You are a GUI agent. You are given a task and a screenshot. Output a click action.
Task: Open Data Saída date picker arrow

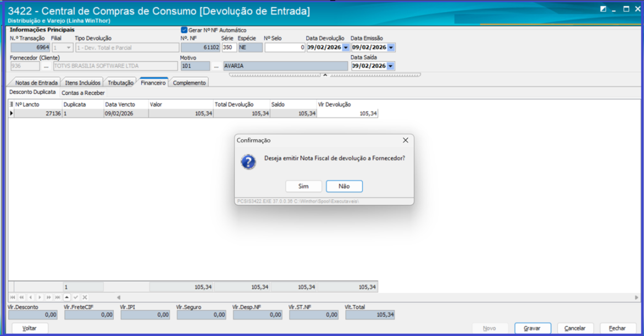(390, 66)
